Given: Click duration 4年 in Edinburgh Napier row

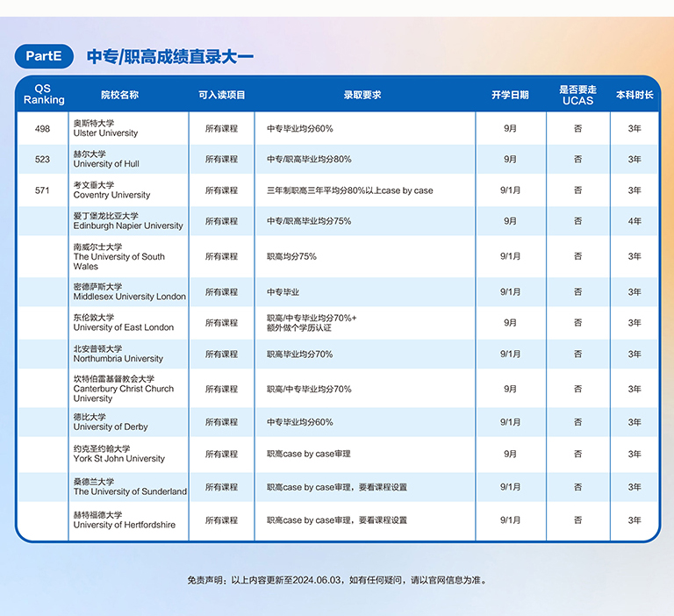Looking at the screenshot, I should click(635, 221).
